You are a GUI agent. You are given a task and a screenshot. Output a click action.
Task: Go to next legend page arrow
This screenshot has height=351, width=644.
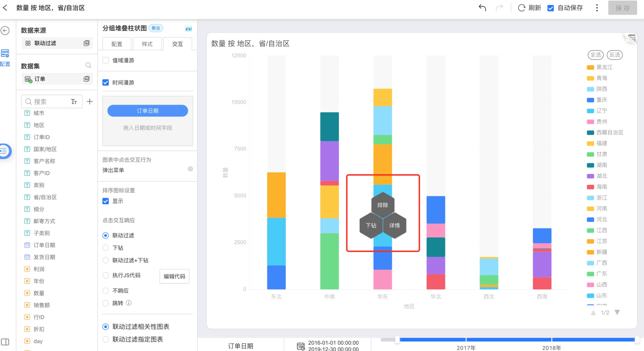coord(617,313)
